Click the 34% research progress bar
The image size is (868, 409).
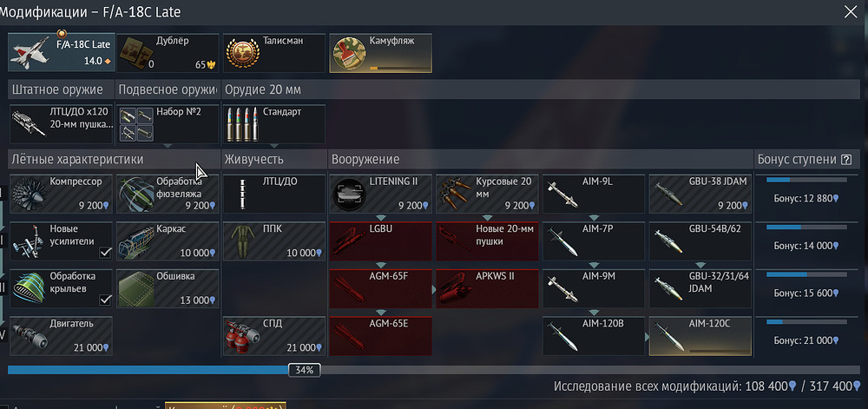click(x=433, y=370)
